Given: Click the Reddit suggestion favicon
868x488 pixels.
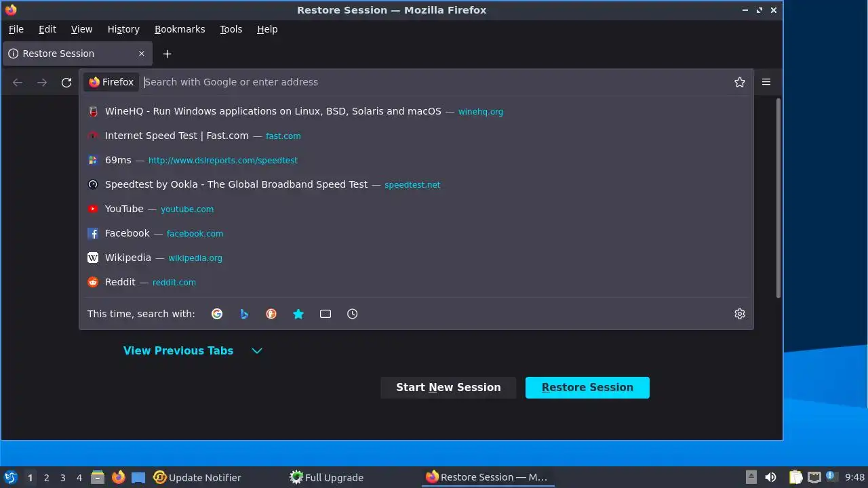Looking at the screenshot, I should 93,282.
